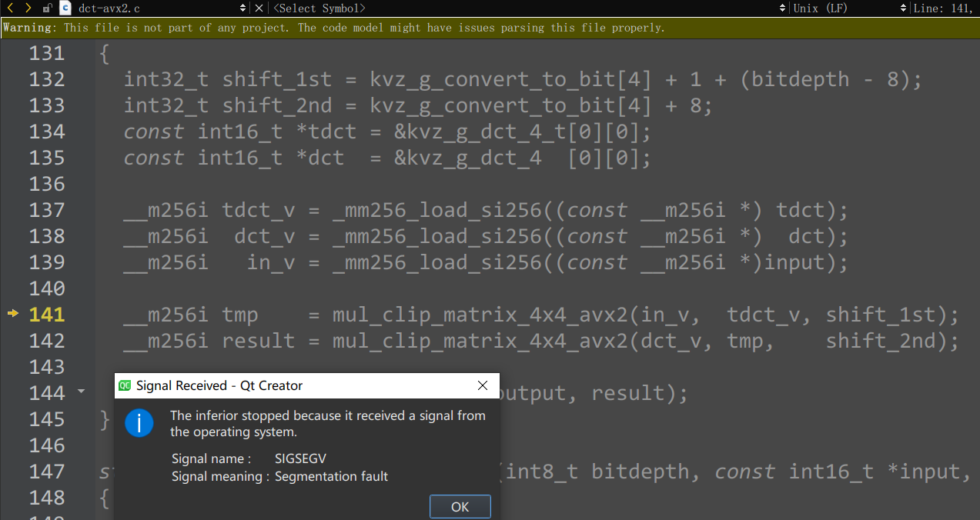Open the dct-avx2.c open-documents dropdown
The image size is (980, 520).
[x=243, y=8]
